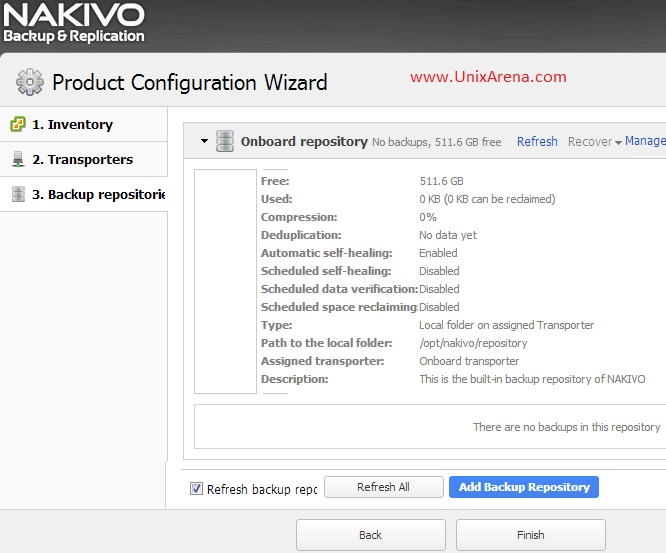666x553 pixels.
Task: Click the 'Automatic self-healing:' label
Action: click(327, 253)
